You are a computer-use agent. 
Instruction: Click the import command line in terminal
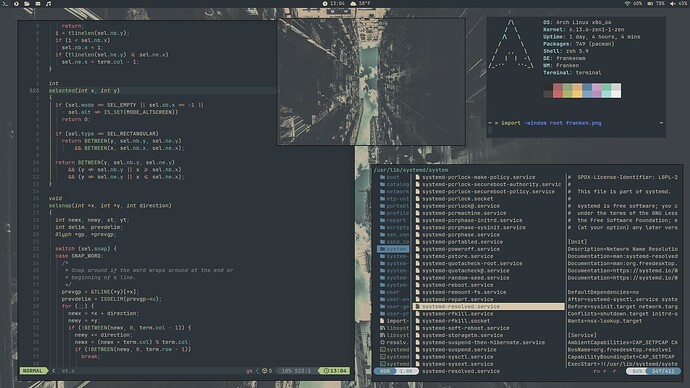click(551, 123)
